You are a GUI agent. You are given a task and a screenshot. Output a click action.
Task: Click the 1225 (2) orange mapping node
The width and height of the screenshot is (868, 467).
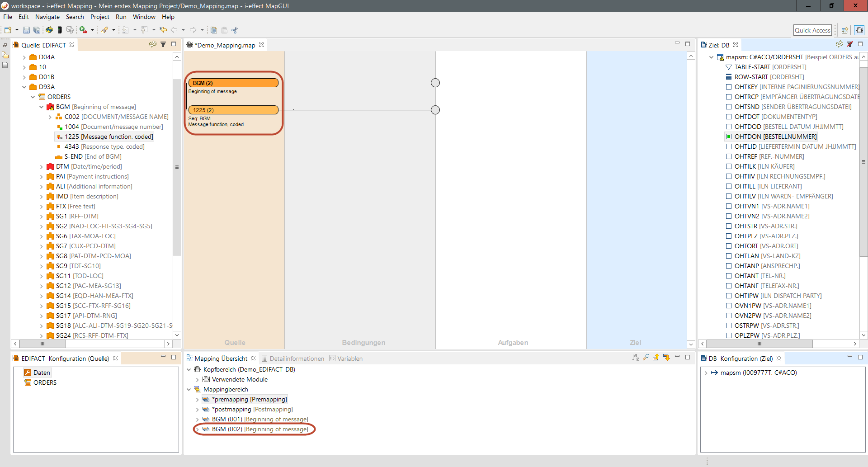pyautogui.click(x=233, y=110)
